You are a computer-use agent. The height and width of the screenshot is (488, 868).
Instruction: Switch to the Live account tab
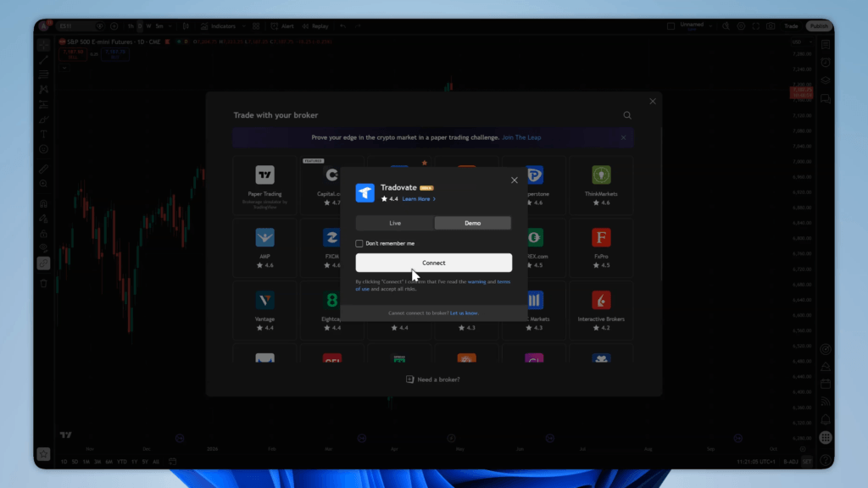coord(395,223)
